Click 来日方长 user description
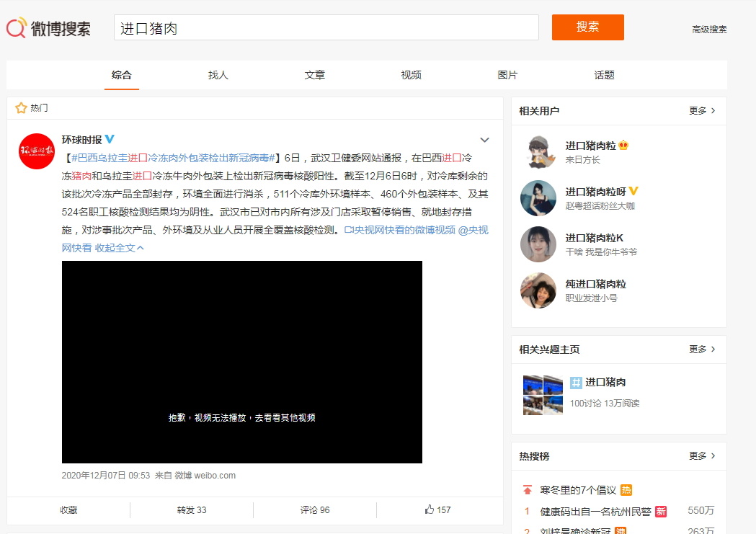Viewport: 756px width, 534px height. 583,160
